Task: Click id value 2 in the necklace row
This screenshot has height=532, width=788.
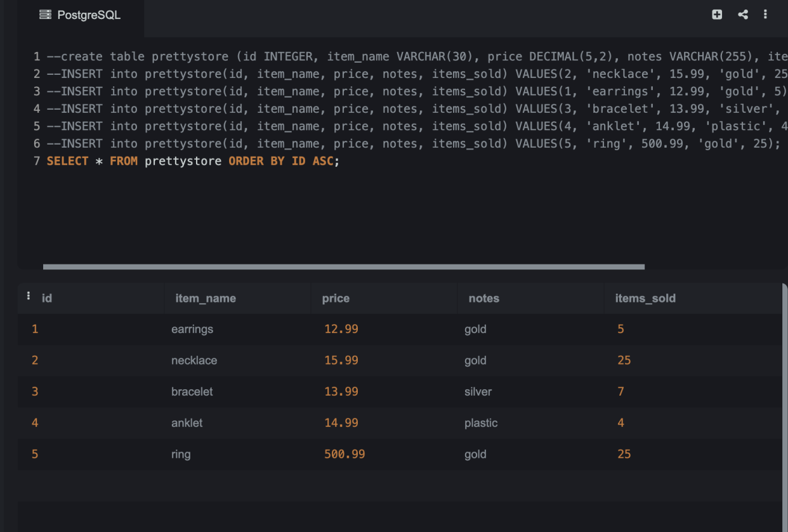Action: (x=35, y=360)
